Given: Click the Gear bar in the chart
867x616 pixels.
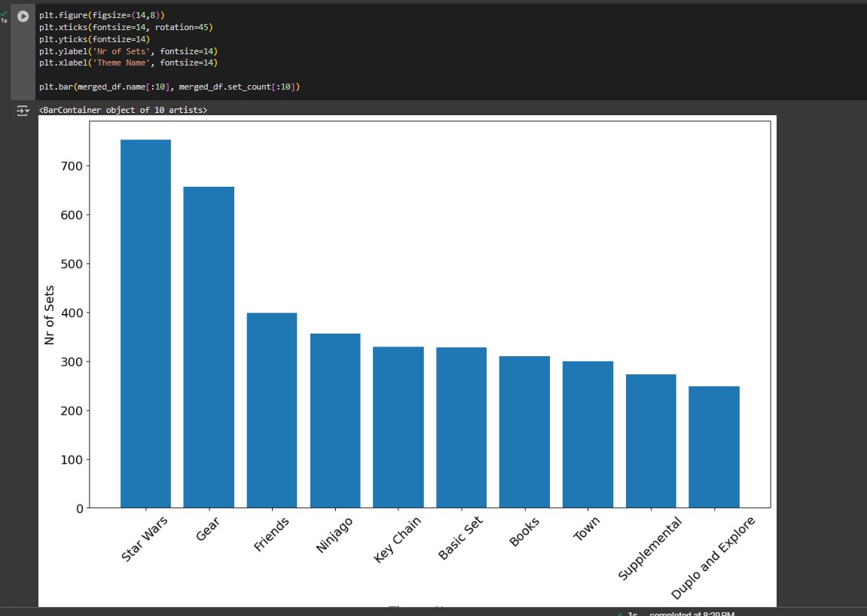Looking at the screenshot, I should (209, 347).
